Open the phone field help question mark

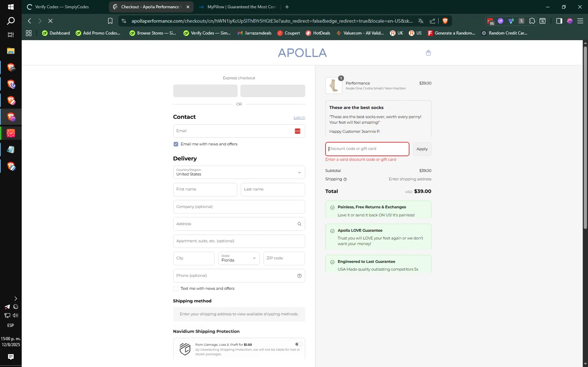tap(299, 276)
